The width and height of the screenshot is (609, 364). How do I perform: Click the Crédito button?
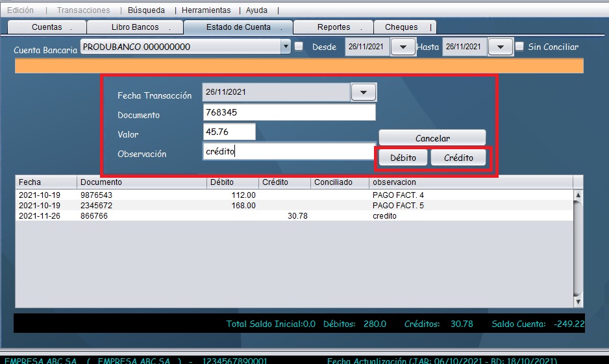tap(458, 158)
